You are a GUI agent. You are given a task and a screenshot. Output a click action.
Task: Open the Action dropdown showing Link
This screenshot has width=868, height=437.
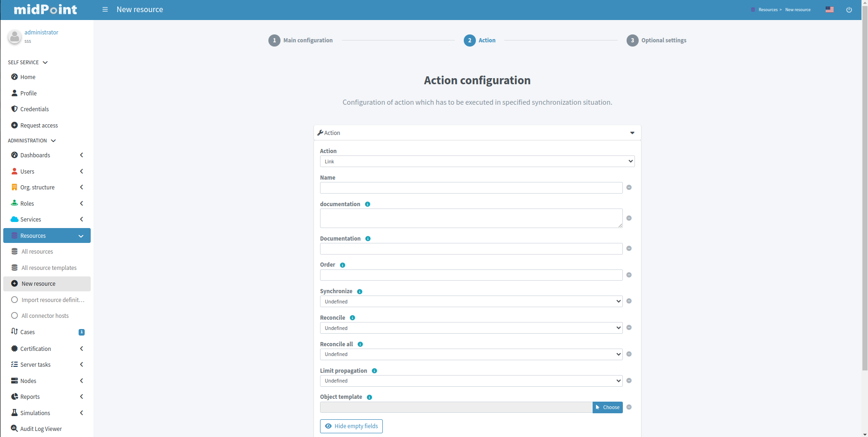coord(477,161)
